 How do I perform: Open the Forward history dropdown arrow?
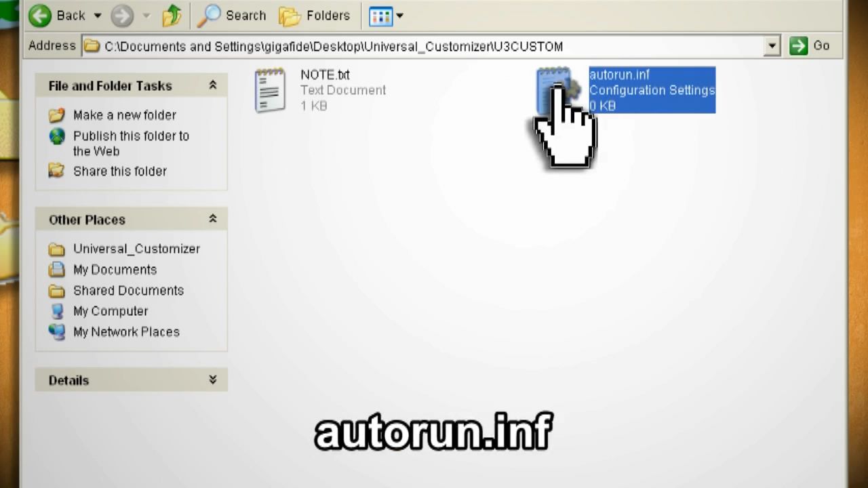point(146,16)
